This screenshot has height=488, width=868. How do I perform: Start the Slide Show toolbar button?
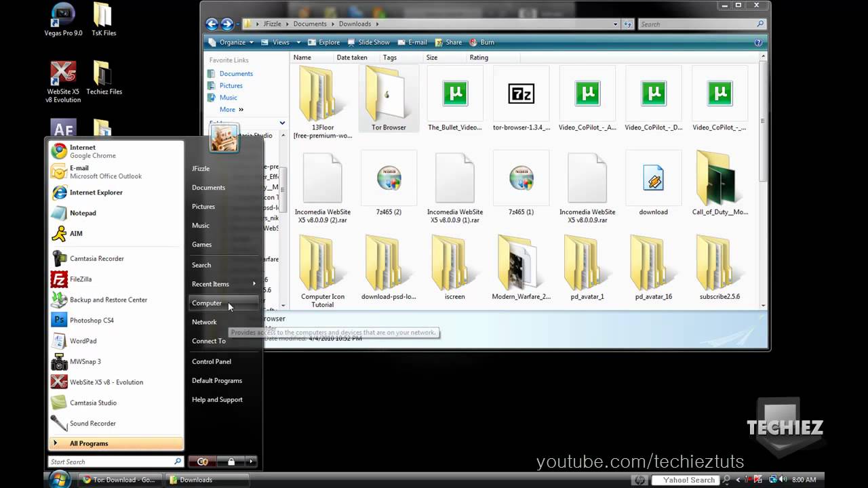(x=368, y=42)
